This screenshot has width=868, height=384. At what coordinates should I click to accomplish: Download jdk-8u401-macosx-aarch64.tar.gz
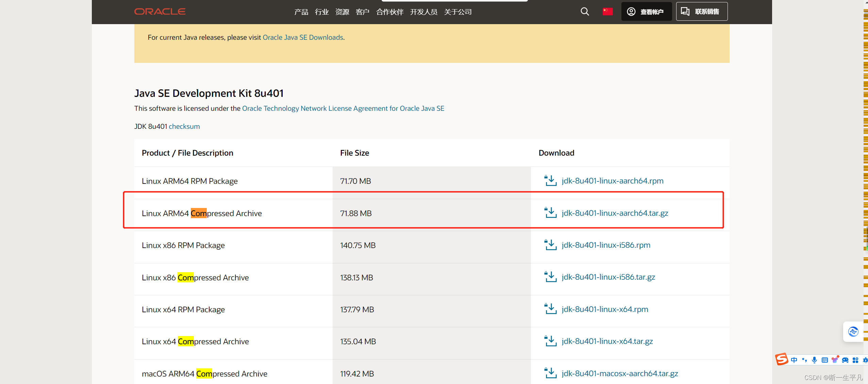[x=620, y=373]
